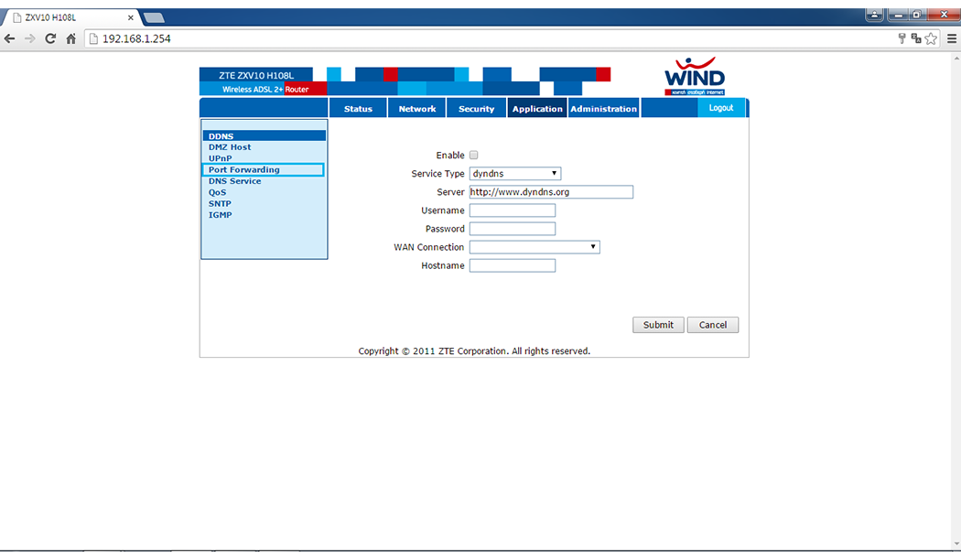Viewport: 961px width, 560px height.
Task: Click the Hostname text field
Action: coord(512,265)
